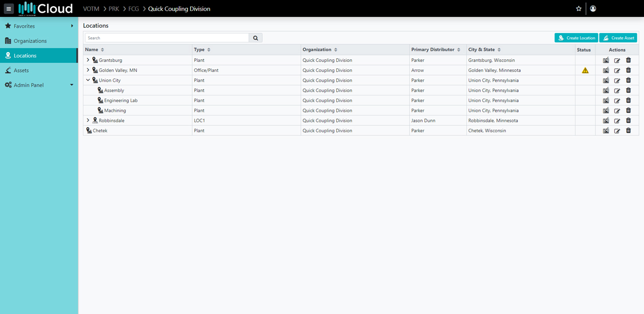The width and height of the screenshot is (644, 314).
Task: Edit the Golden Valley, MN location
Action: coord(617,70)
